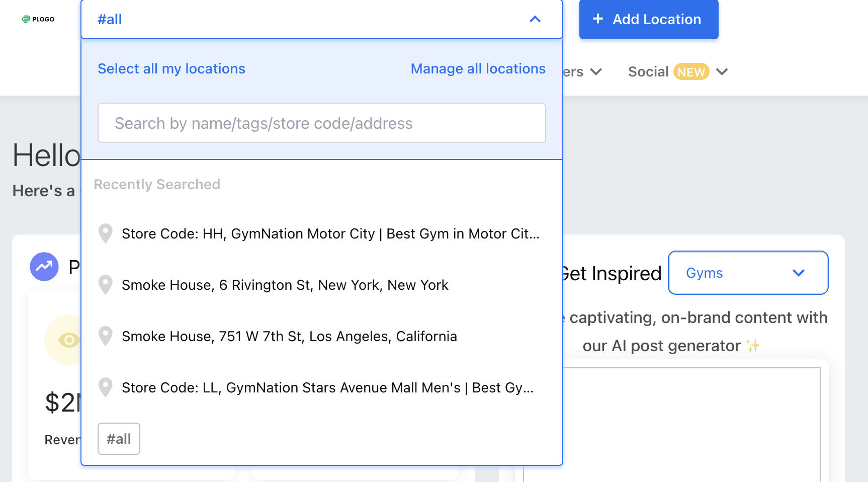Expand the Social menu chevron

[722, 71]
